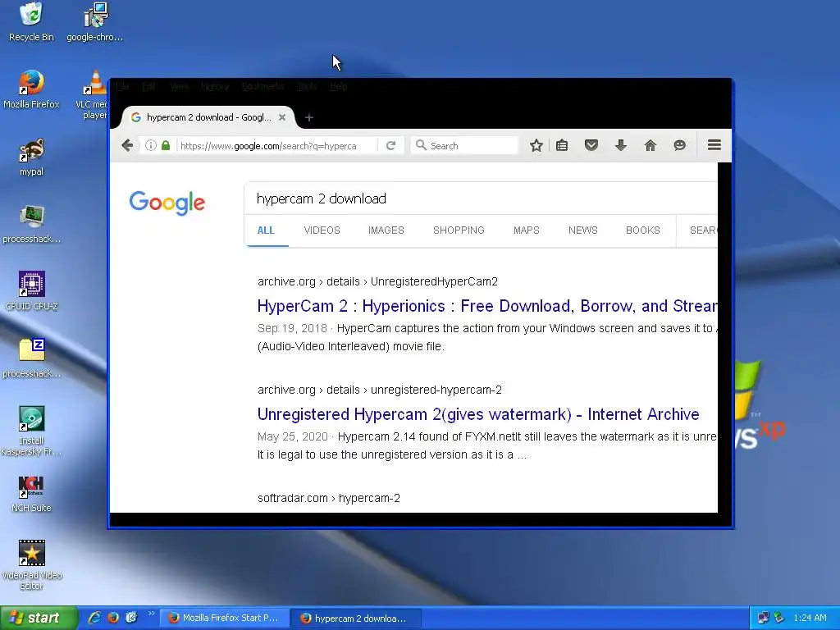Open the History menu in Firefox
Viewport: 840px width, 630px height.
pos(215,86)
